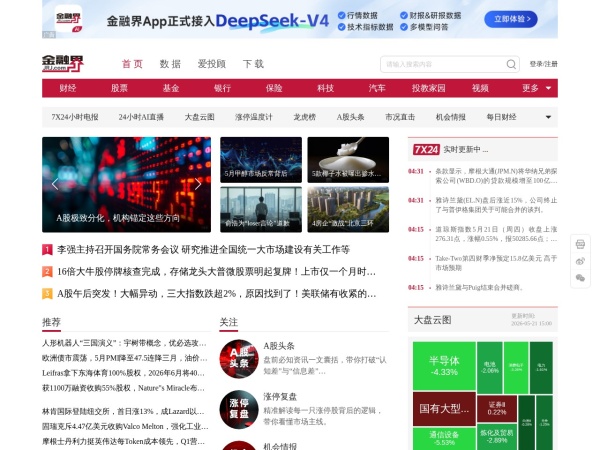
Task: Open the 基金 channel in the red bar
Action: (x=171, y=88)
